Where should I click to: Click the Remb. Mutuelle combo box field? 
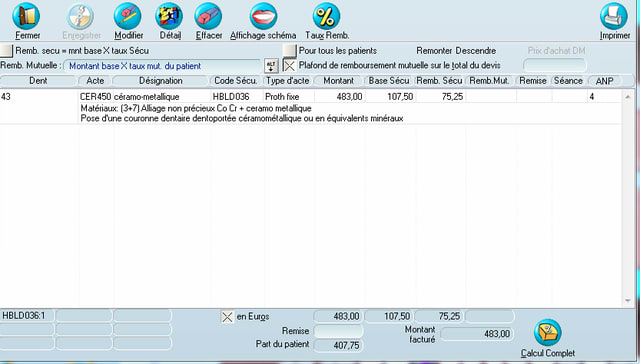[x=162, y=66]
